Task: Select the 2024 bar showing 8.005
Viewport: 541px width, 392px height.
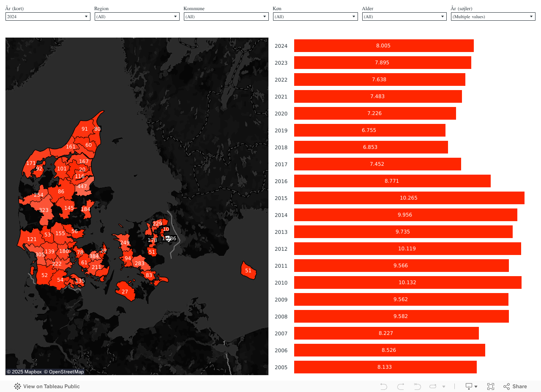Action: (384, 46)
